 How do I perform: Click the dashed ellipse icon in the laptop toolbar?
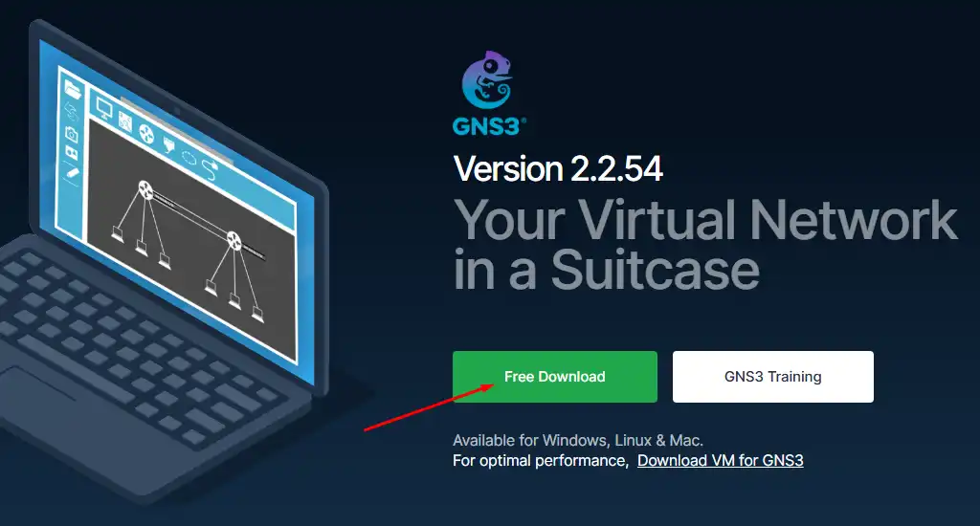tap(189, 158)
